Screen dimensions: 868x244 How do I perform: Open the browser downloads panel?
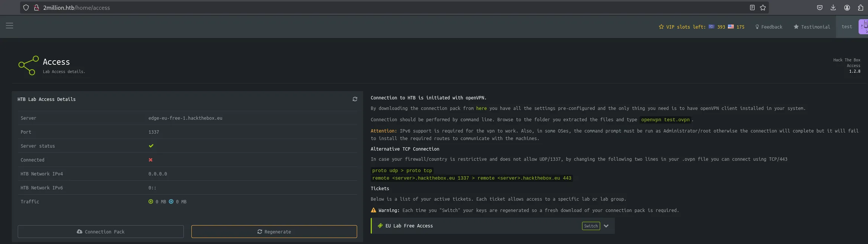click(833, 8)
